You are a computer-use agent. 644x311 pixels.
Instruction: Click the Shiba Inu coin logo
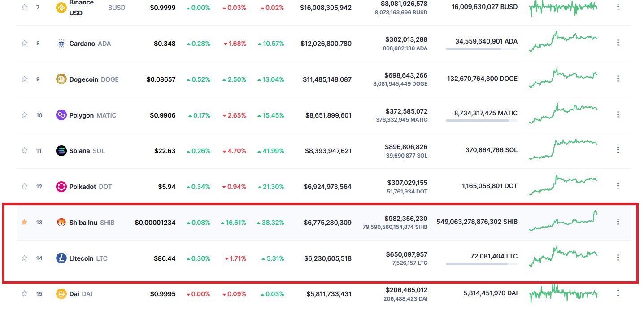click(61, 223)
